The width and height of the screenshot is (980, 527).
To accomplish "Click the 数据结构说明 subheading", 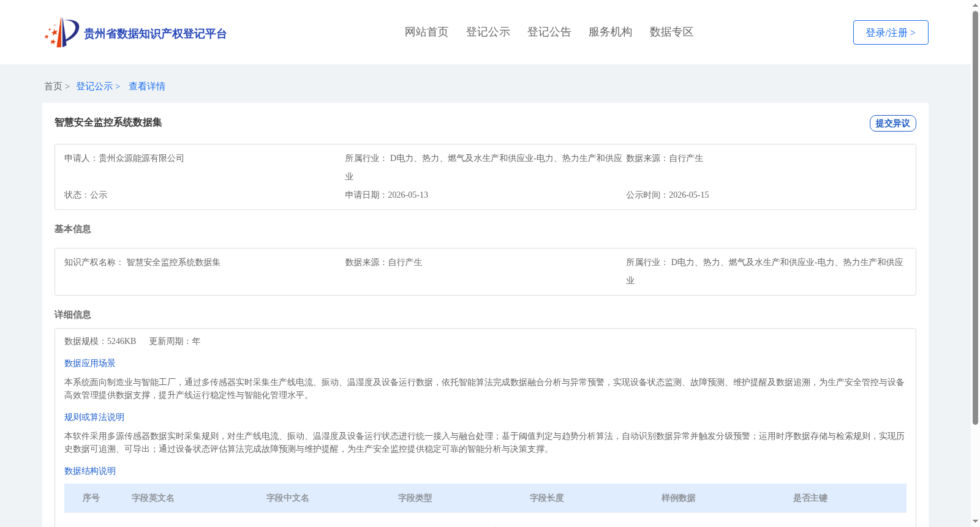I will (90, 471).
